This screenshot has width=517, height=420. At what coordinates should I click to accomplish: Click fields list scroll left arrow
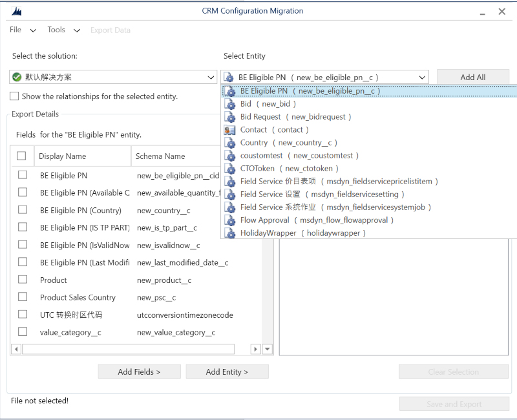tap(16, 349)
